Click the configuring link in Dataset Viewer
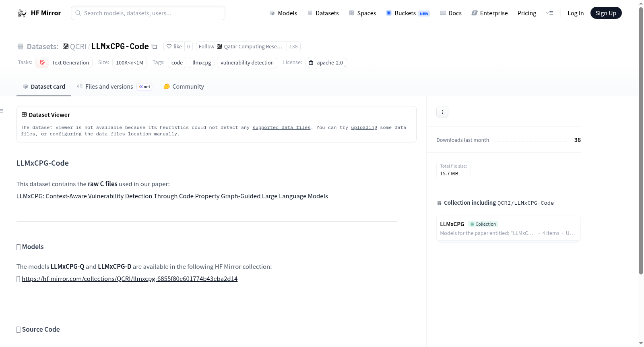This screenshot has height=347, width=644. tap(66, 134)
